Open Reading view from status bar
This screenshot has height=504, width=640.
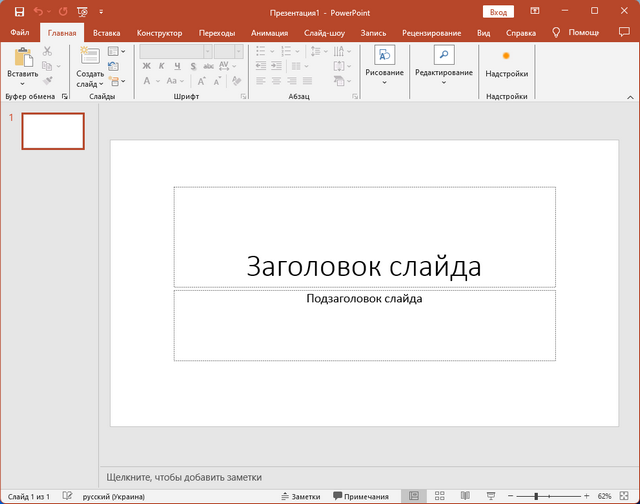(x=464, y=496)
